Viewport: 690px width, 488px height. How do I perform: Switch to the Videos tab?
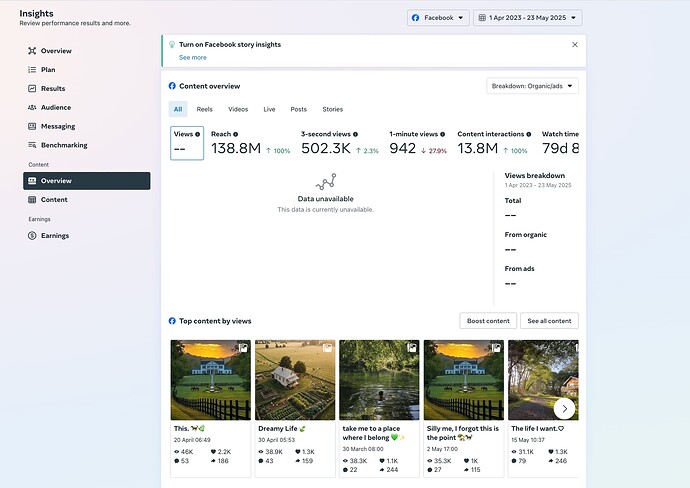tap(238, 109)
